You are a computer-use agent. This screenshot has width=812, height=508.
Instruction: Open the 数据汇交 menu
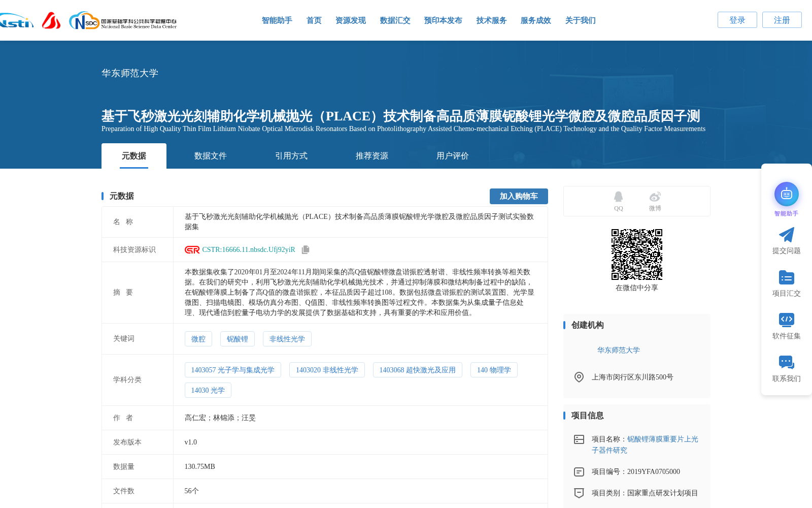395,20
